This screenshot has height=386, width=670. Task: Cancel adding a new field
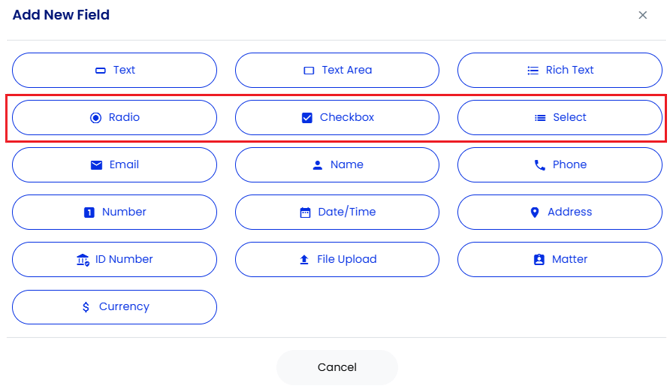point(337,368)
